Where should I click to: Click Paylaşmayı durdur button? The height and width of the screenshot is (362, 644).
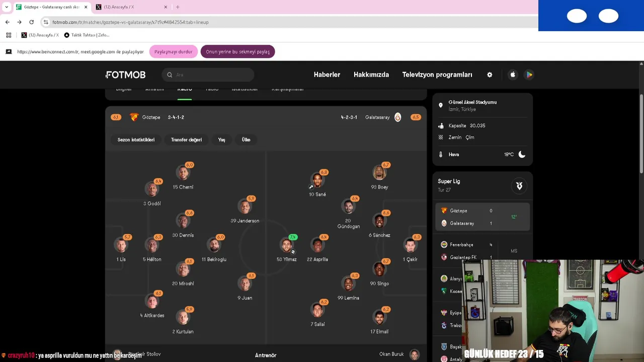pos(173,52)
